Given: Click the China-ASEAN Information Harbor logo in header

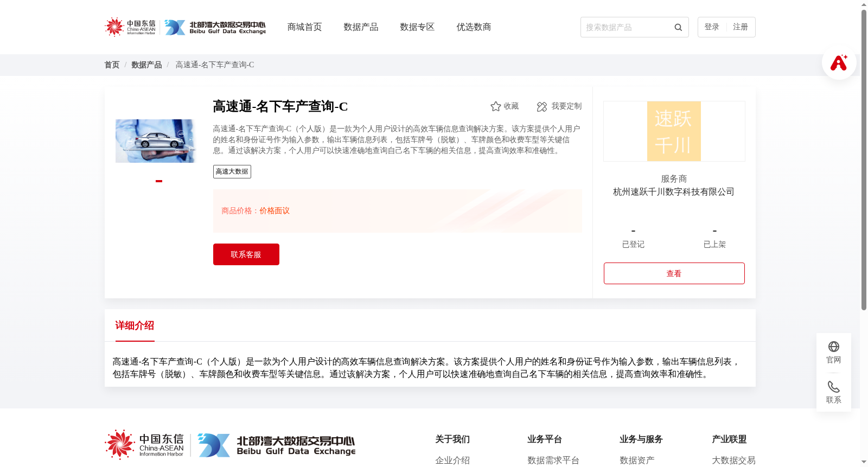Looking at the screenshot, I should pos(130,27).
